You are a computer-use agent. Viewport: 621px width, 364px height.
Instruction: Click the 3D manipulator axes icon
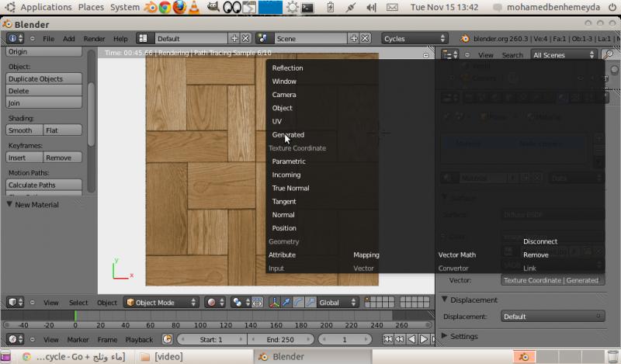(274, 303)
